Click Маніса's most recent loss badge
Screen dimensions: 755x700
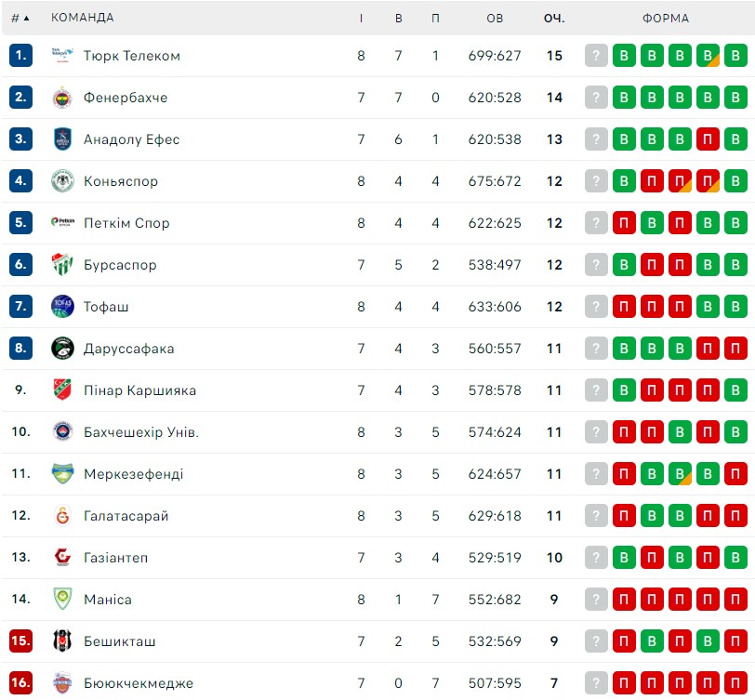(624, 600)
